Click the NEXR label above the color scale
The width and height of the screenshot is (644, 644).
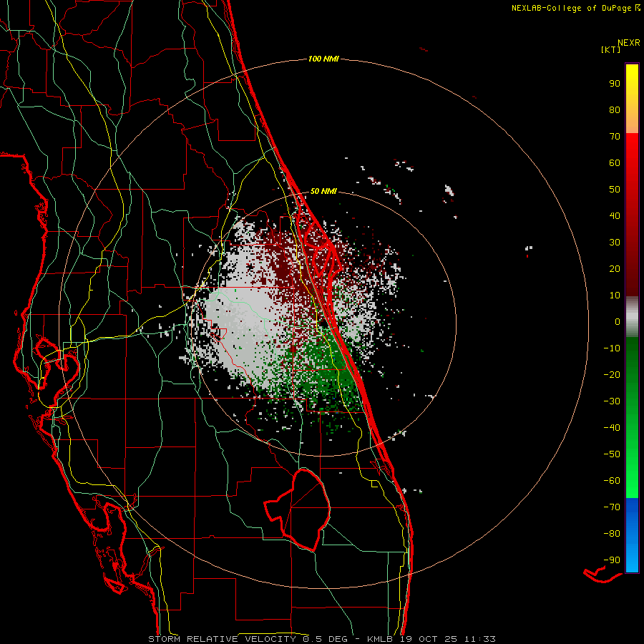pos(629,43)
